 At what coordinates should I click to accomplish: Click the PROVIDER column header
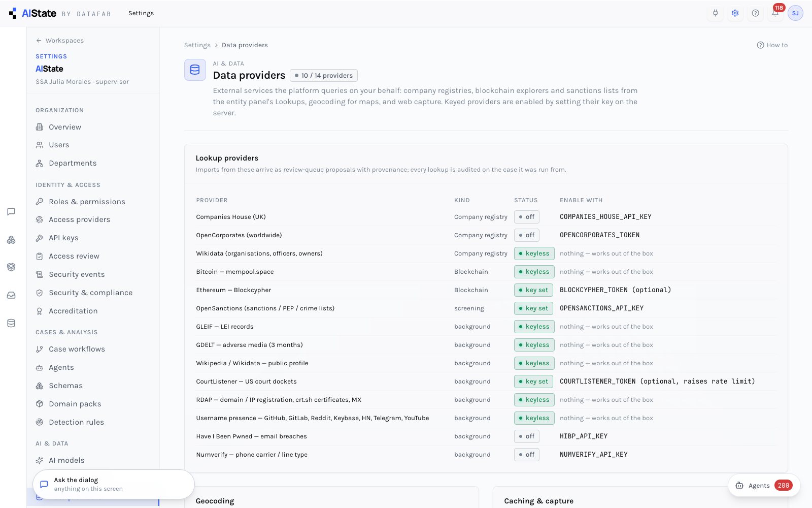pos(212,200)
